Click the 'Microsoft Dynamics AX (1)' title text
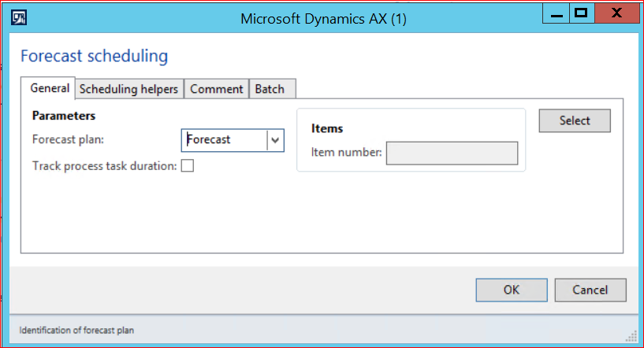The height and width of the screenshot is (348, 644). coord(323,19)
